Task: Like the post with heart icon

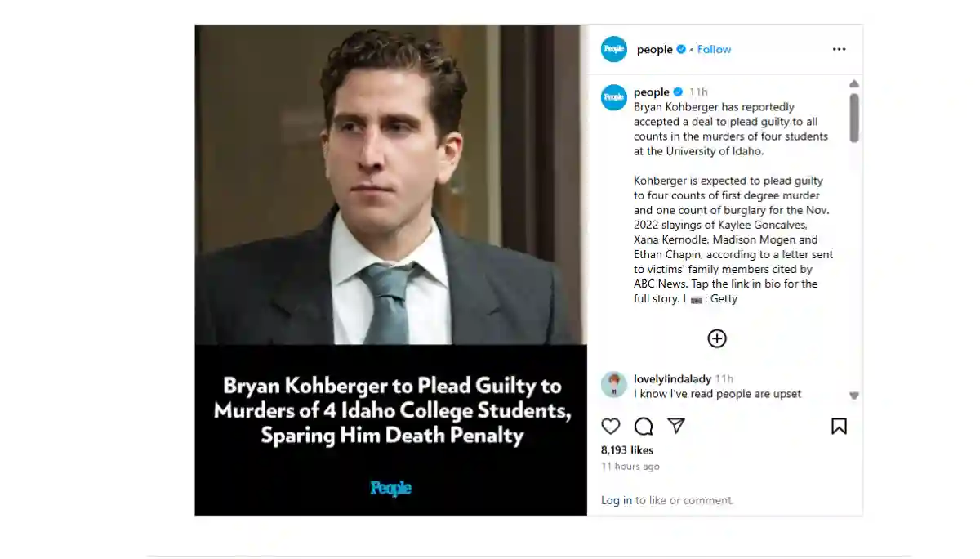Action: (611, 426)
